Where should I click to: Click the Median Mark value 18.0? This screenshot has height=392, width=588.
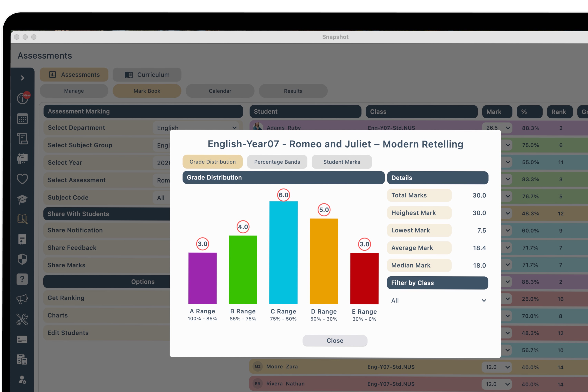479,266
